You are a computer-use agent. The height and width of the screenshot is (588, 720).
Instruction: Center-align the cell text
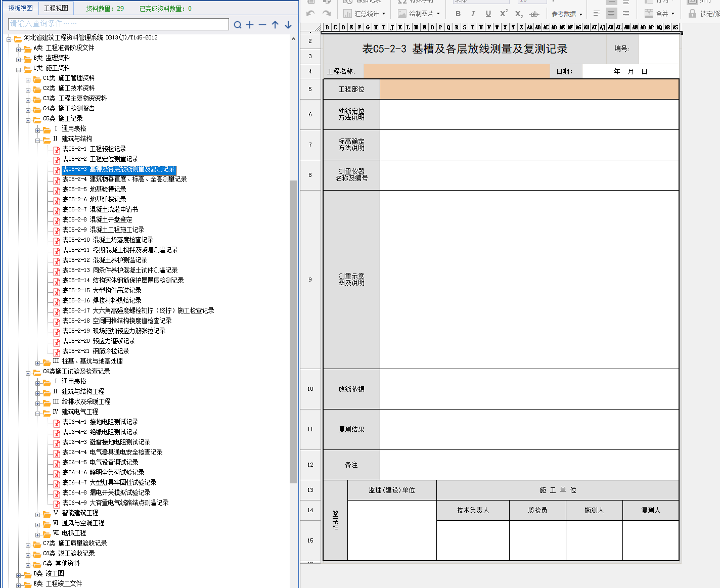coord(611,14)
